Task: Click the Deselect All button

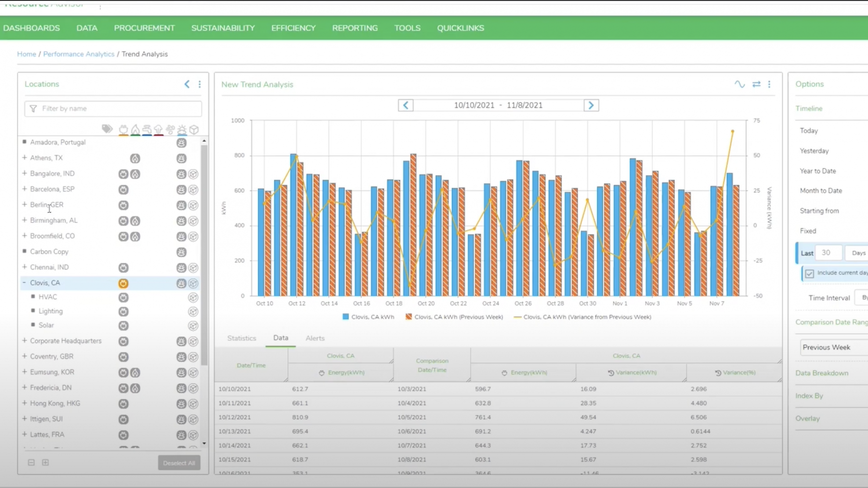Action: [x=179, y=463]
